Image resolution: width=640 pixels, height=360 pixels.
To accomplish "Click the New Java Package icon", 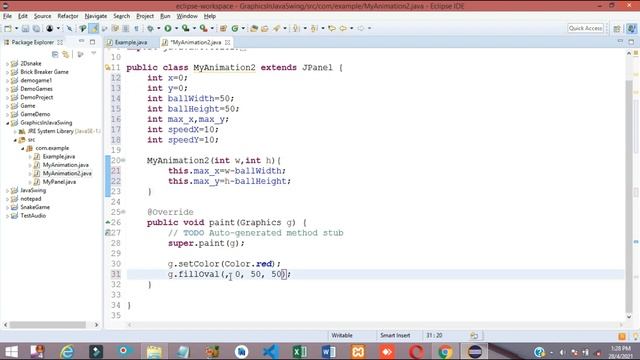I will pyautogui.click(x=223, y=28).
